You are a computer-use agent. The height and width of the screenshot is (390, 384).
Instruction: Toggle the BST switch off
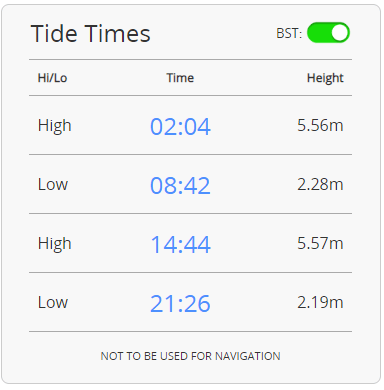(x=328, y=33)
